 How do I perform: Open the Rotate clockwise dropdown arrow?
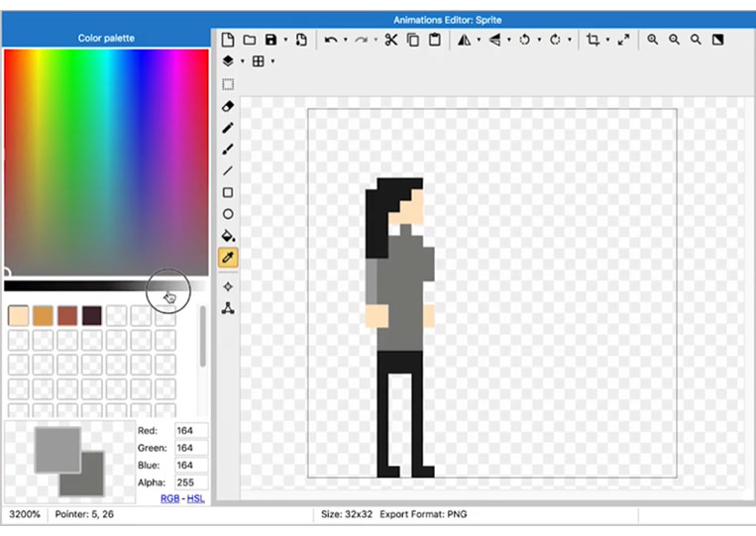point(570,40)
